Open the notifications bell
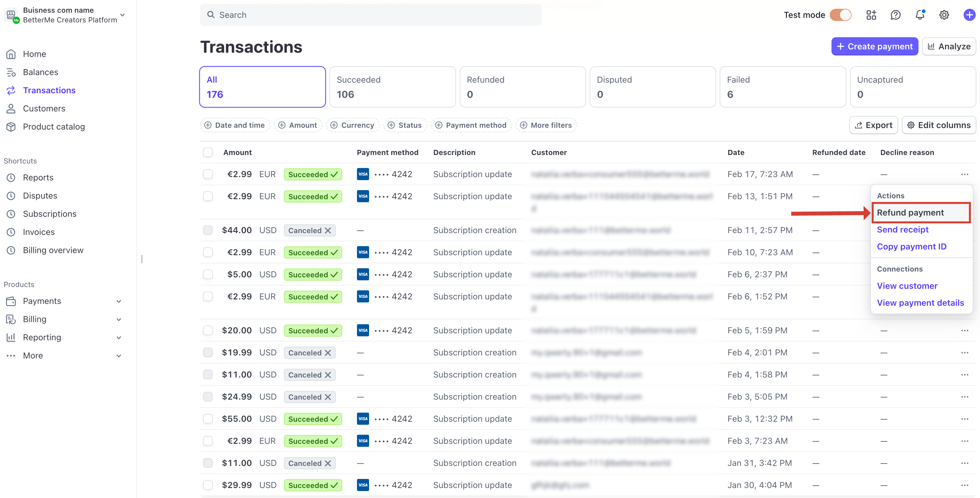 [x=920, y=15]
